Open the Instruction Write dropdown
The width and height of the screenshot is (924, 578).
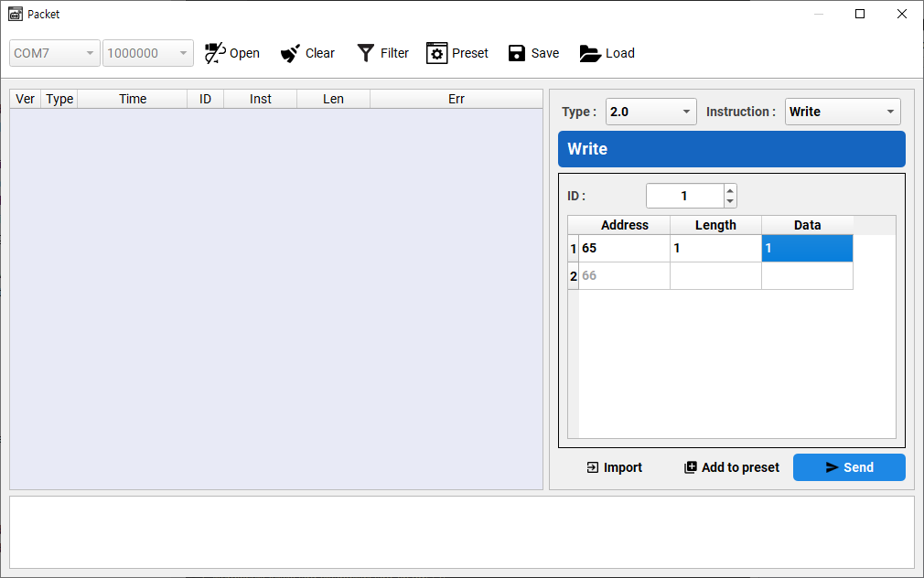[842, 112]
